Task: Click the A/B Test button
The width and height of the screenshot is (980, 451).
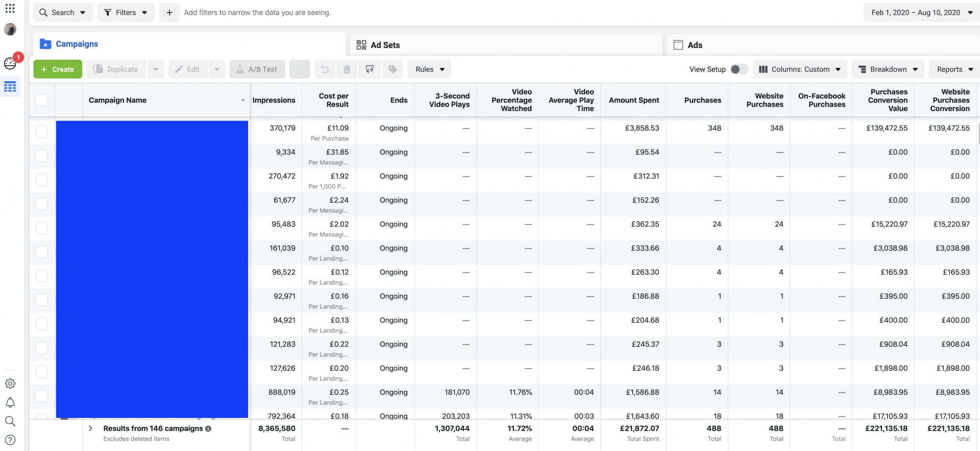Action: [257, 69]
